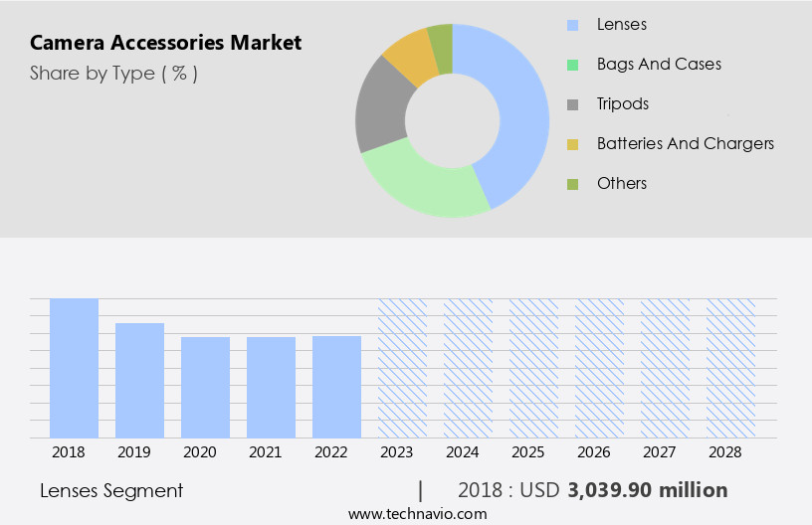Click the olive Others legend swatch
The image size is (812, 525).
572,184
